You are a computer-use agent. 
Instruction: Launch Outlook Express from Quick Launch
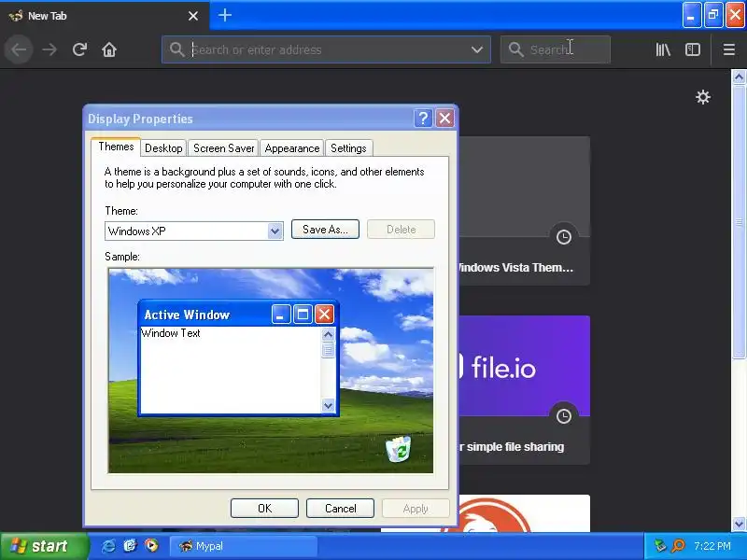130,546
